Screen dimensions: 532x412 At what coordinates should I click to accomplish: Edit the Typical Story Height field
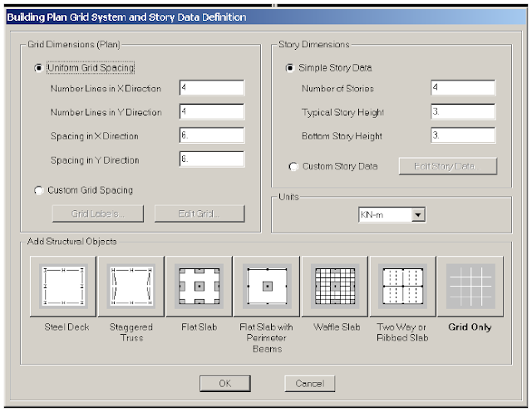click(463, 111)
